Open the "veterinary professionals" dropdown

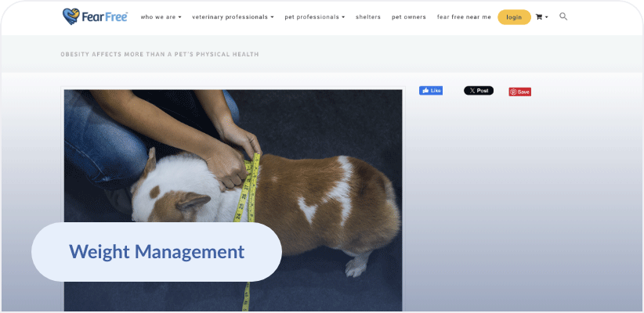pos(233,17)
